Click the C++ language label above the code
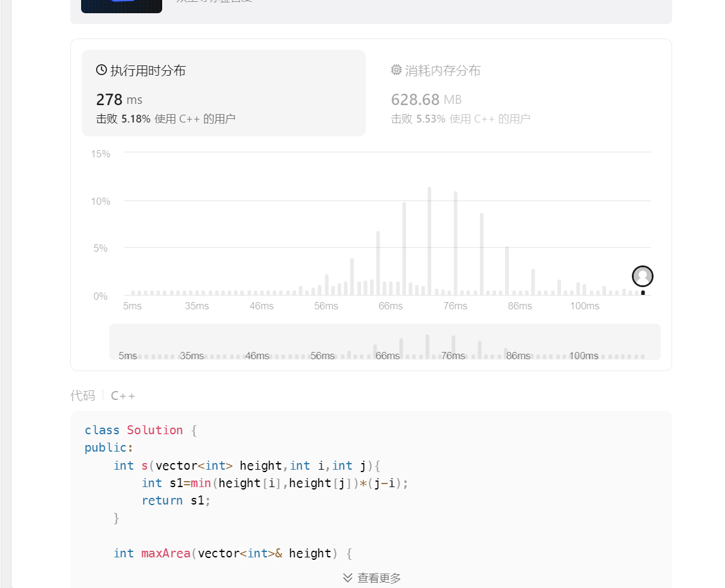Viewport: 725px width, 588px height. pos(123,396)
